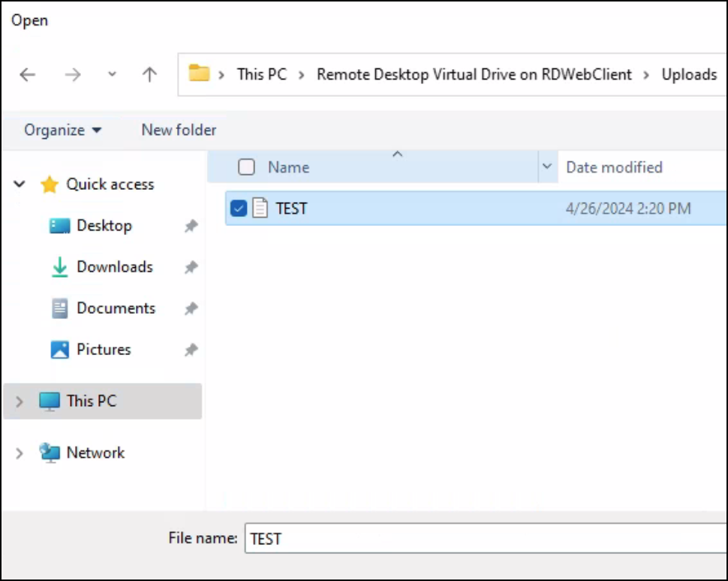This screenshot has width=728, height=581.
Task: Click the Forward navigation arrow
Action: 72,74
